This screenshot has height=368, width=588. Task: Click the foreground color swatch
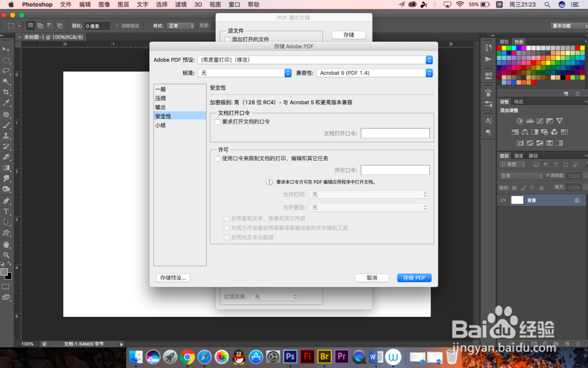tap(5, 271)
